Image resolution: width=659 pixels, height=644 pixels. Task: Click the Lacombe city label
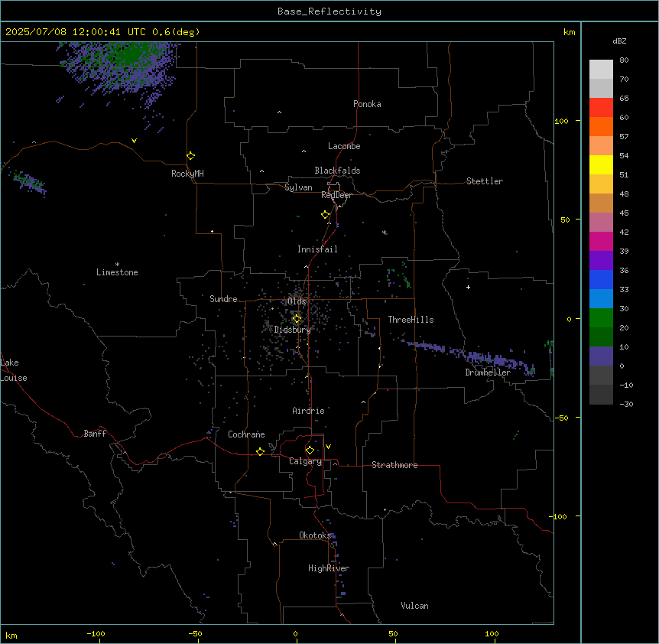344,146
